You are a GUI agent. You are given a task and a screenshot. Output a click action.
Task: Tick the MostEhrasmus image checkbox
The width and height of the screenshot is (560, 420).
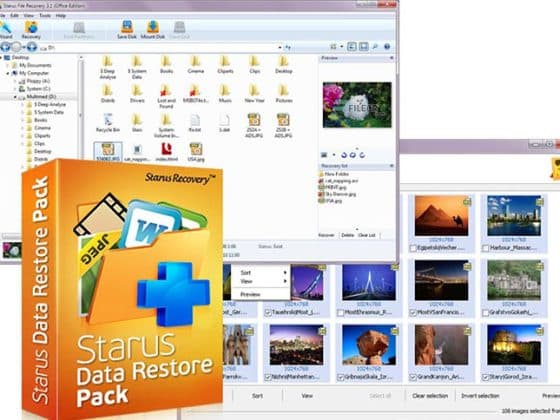pyautogui.click(x=340, y=313)
